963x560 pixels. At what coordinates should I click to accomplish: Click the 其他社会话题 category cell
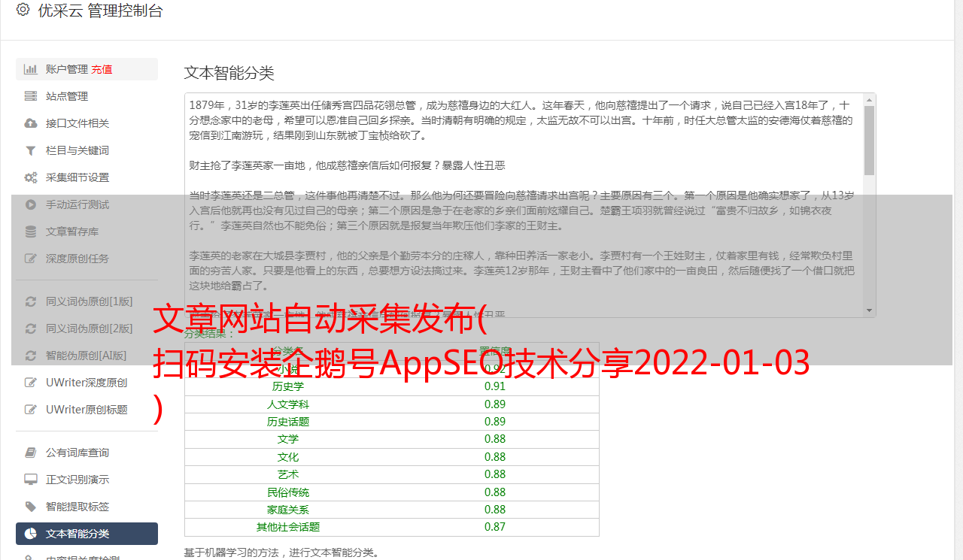click(x=288, y=527)
